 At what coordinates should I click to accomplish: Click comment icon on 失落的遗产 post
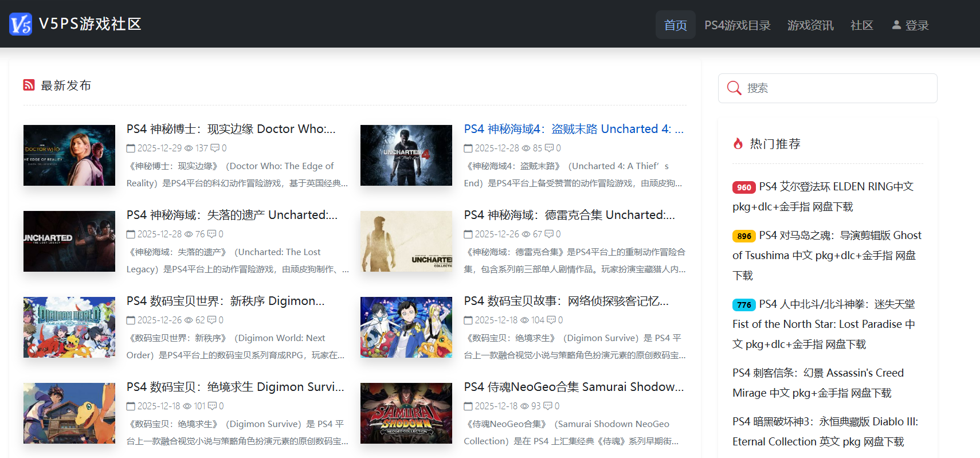211,234
